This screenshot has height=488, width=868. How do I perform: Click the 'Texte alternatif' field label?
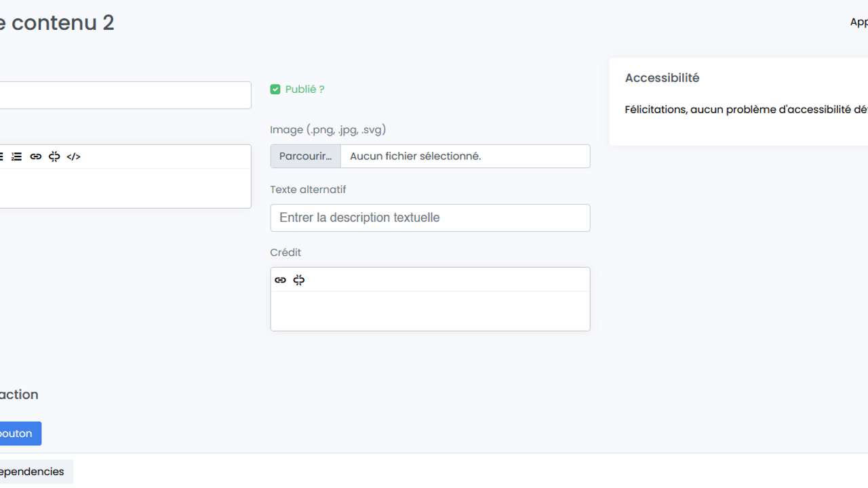(x=308, y=190)
